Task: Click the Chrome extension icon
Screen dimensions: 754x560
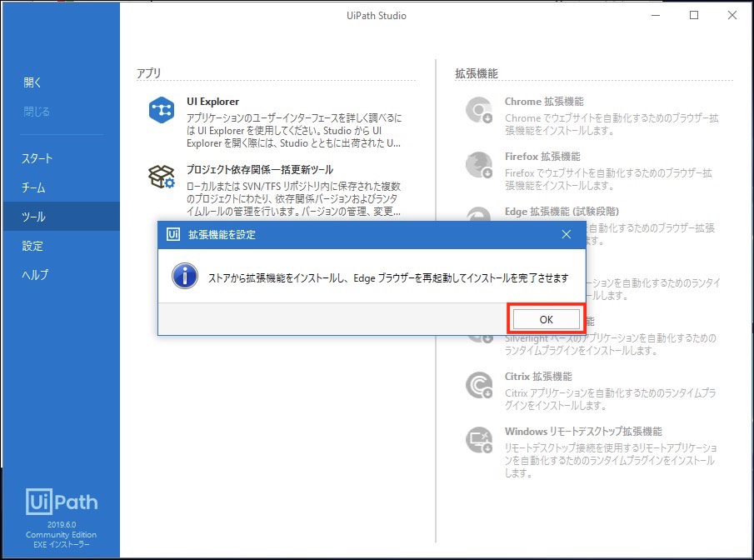Action: pyautogui.click(x=479, y=110)
